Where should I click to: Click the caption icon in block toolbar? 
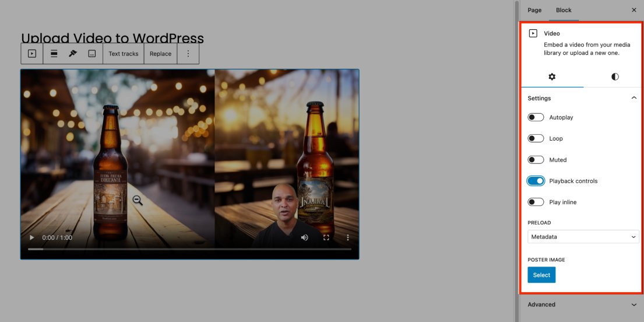[92, 54]
